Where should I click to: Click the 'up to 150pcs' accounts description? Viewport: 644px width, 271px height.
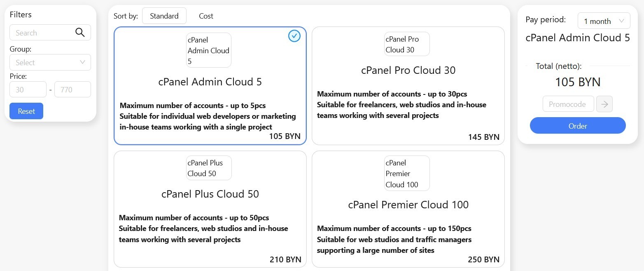coord(394,228)
